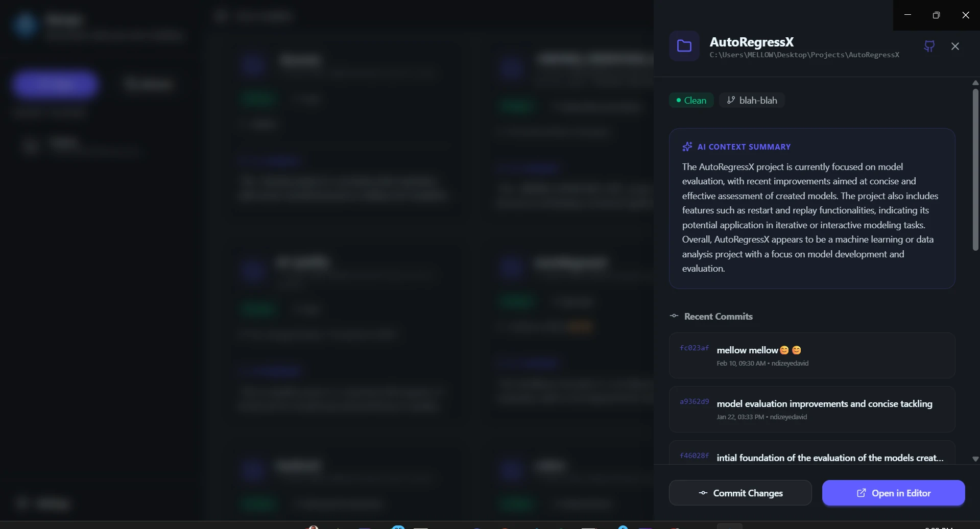
Task: Select the mellow mellow commit entry
Action: coord(812,355)
